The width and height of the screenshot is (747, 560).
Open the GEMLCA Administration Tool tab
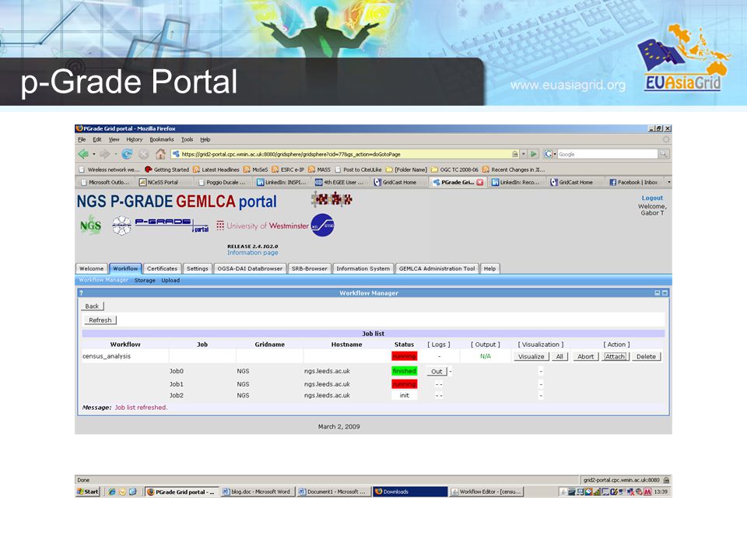pos(437,268)
